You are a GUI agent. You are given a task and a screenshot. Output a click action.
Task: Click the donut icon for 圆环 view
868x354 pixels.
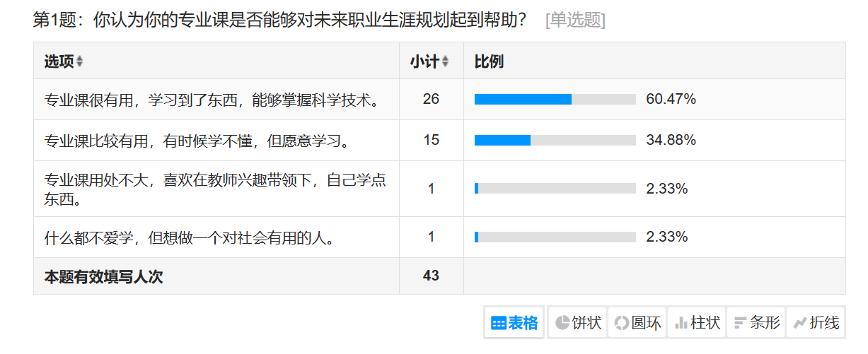coord(621,324)
